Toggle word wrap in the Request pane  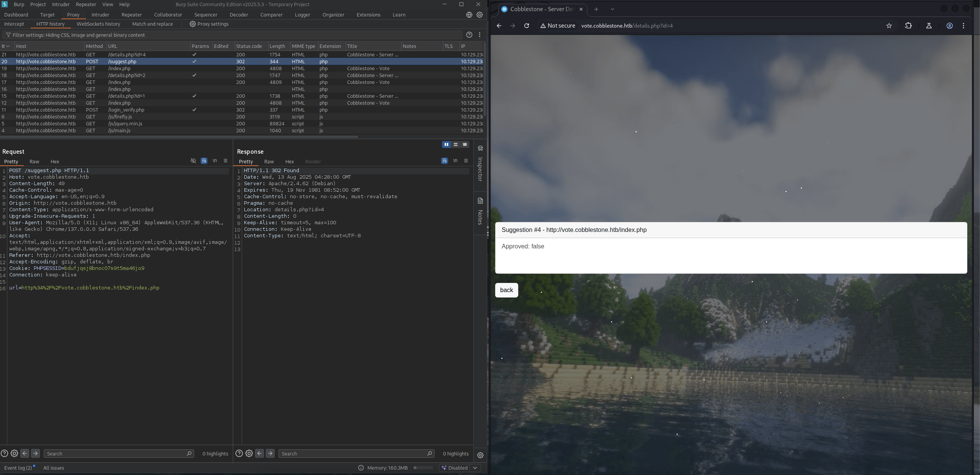[204, 161]
